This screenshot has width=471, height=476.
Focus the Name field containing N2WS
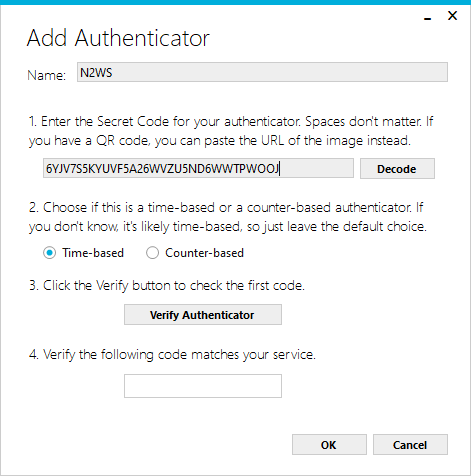(262, 72)
